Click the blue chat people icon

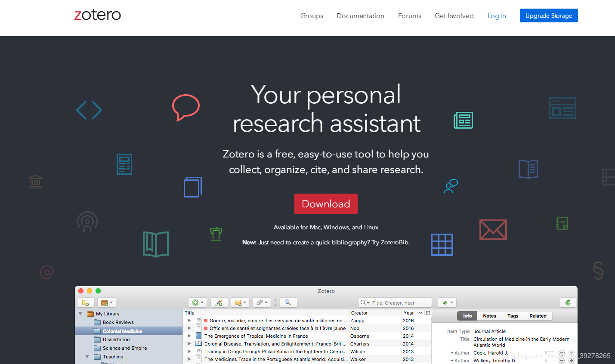click(451, 186)
